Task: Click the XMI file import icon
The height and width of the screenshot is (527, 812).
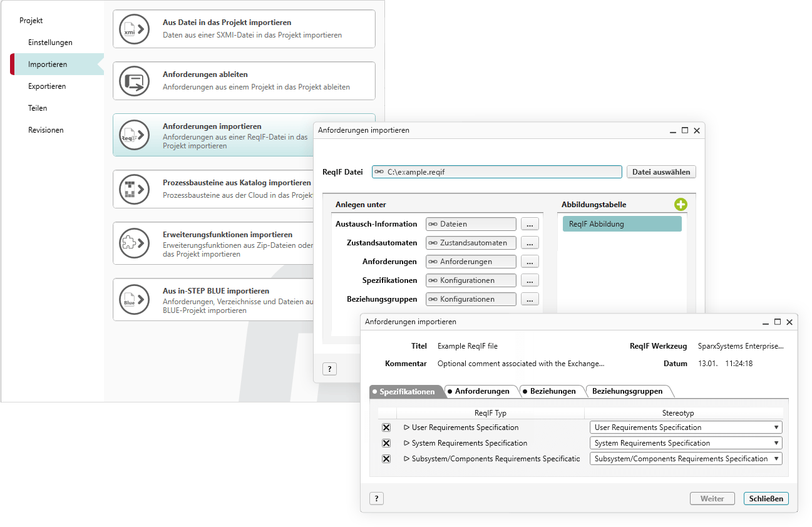Action: click(135, 29)
